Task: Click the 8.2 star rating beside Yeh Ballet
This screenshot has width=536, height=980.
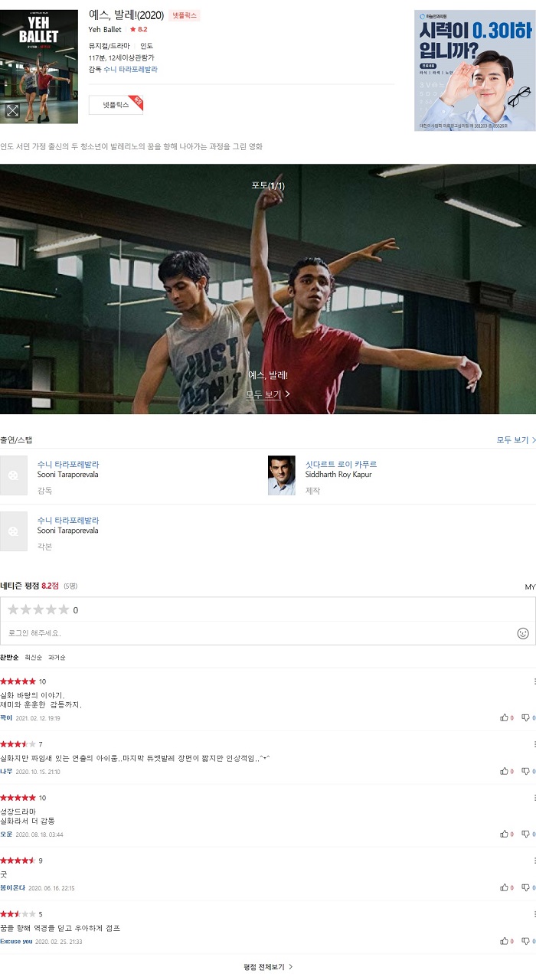Action: coord(138,29)
